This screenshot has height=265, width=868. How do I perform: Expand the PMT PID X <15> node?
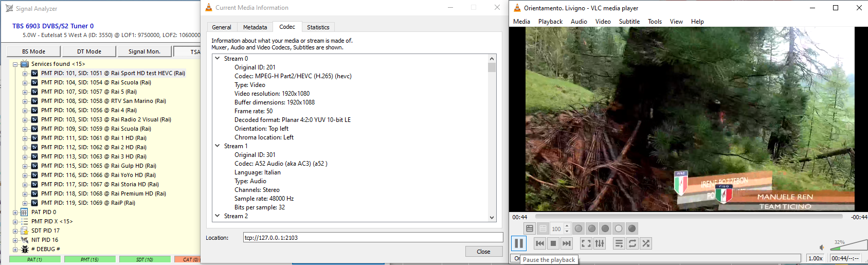tap(15, 222)
